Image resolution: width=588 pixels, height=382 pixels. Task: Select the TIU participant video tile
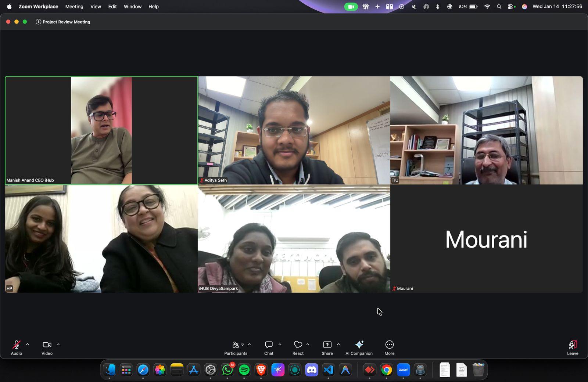(487, 130)
